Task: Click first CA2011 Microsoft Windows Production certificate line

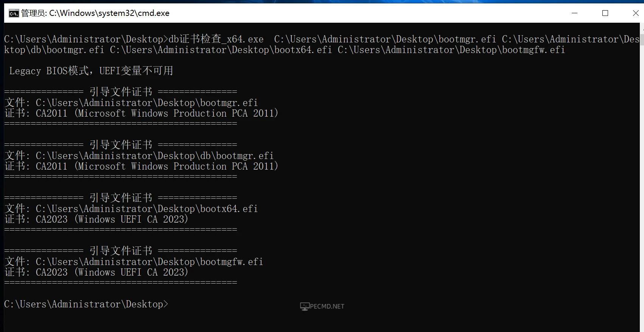Action: click(x=142, y=113)
